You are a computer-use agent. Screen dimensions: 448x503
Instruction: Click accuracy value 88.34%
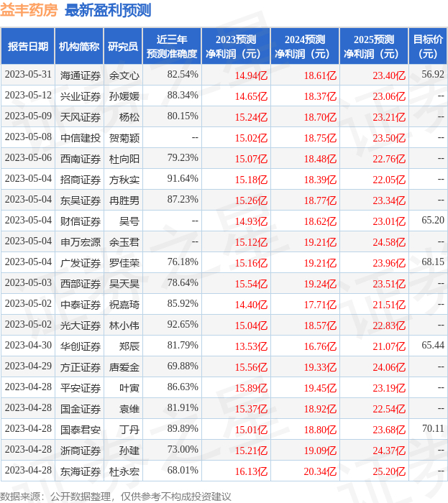click(182, 96)
